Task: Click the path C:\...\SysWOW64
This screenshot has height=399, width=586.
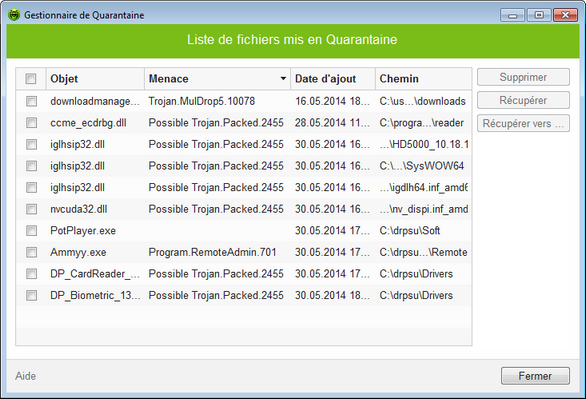Action: click(x=422, y=166)
